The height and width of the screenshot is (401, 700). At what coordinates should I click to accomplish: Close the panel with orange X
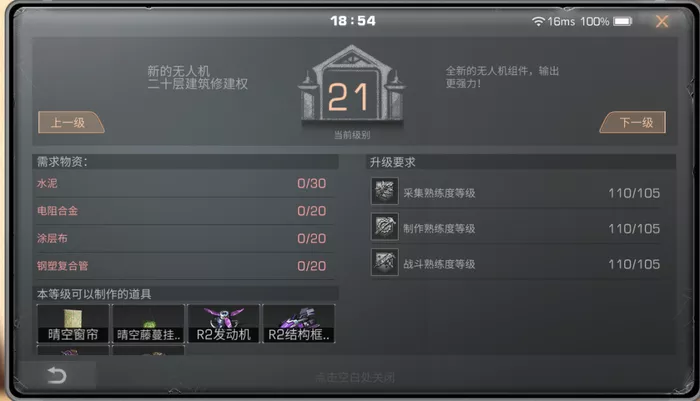coord(662,21)
